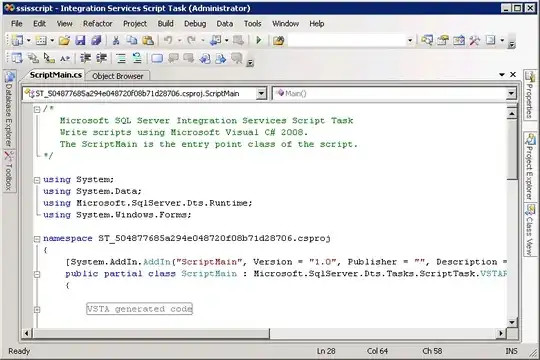This screenshot has width=540, height=360.
Task: Open the Main() member dropdown
Action: point(511,93)
